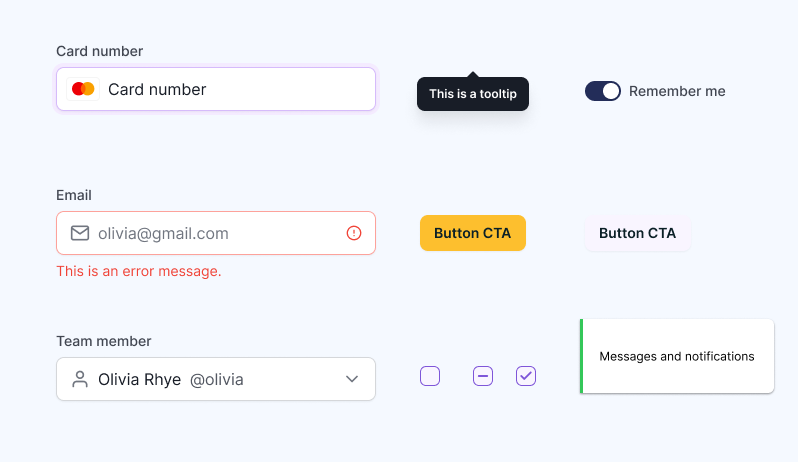The width and height of the screenshot is (798, 462).
Task: Click the 'Remember me' label text
Action: pyautogui.click(x=677, y=91)
